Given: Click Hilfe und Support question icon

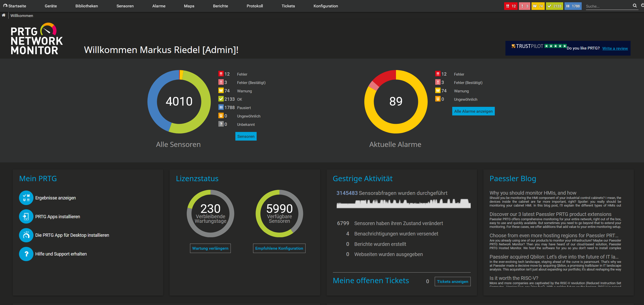Looking at the screenshot, I should (26, 254).
